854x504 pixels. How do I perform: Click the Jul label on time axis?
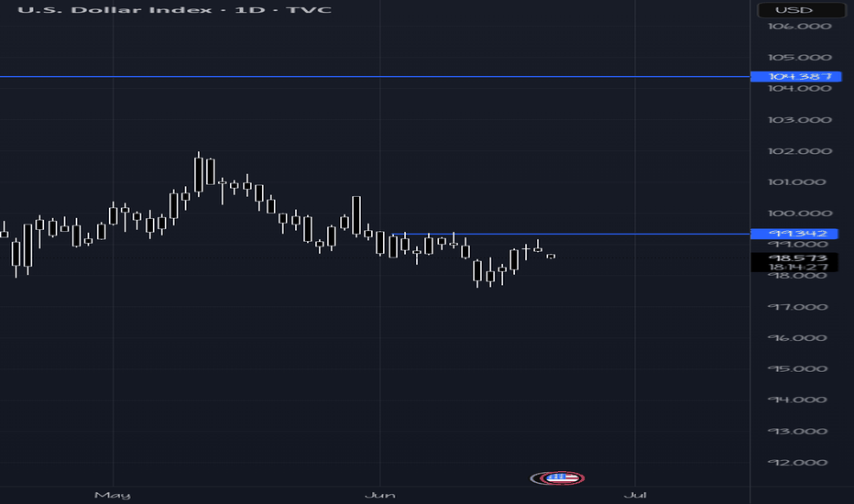(x=634, y=495)
